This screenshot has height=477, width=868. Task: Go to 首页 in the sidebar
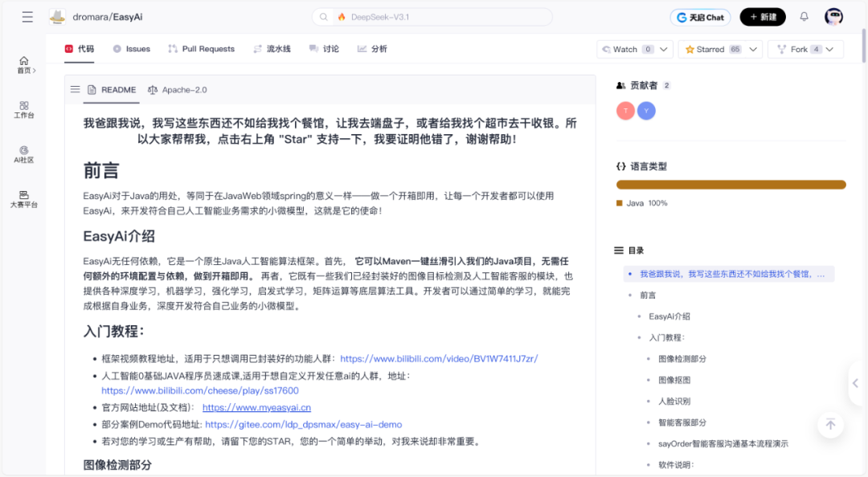tap(24, 65)
